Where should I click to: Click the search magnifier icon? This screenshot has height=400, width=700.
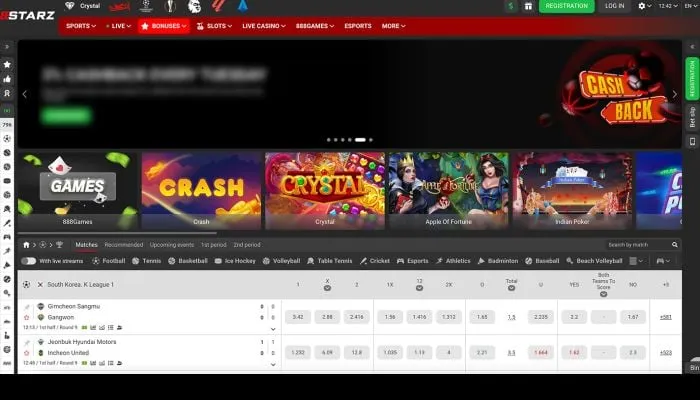(x=675, y=245)
